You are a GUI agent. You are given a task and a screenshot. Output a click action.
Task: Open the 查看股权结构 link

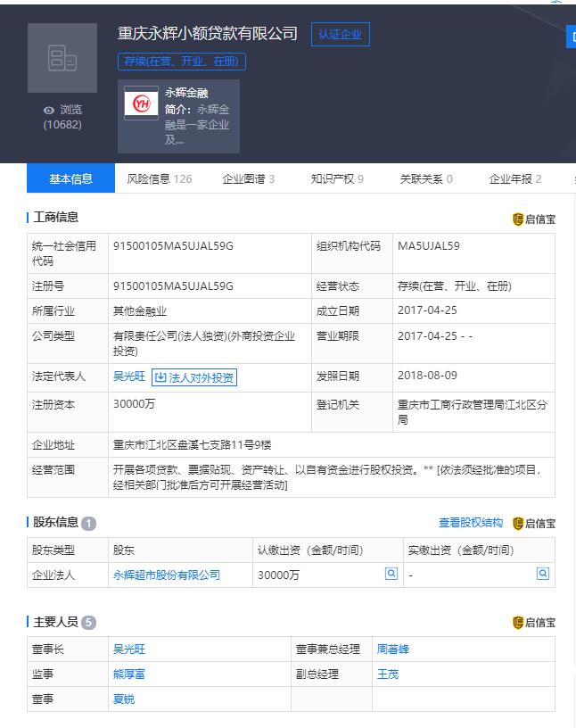click(x=471, y=523)
